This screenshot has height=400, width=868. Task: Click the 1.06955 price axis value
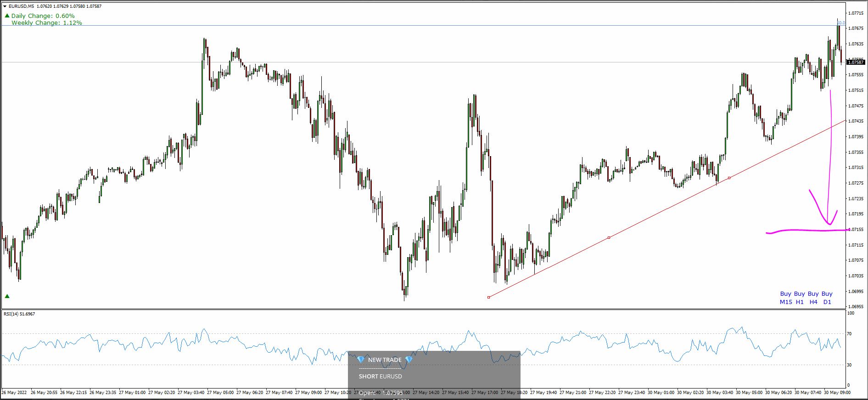click(x=856, y=306)
